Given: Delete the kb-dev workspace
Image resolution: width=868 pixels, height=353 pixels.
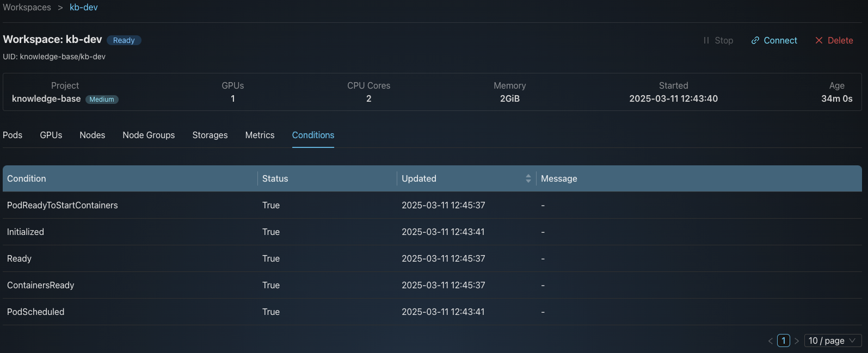Looking at the screenshot, I should point(834,40).
